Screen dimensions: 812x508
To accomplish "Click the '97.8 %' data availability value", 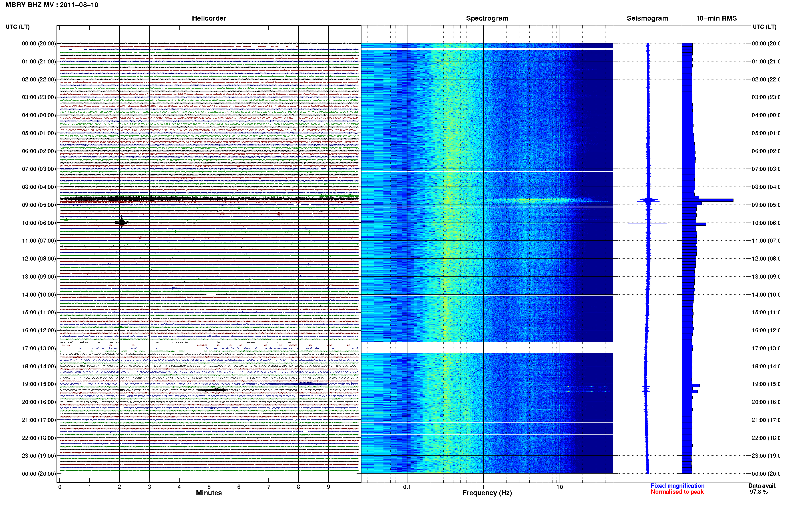I will [x=759, y=492].
